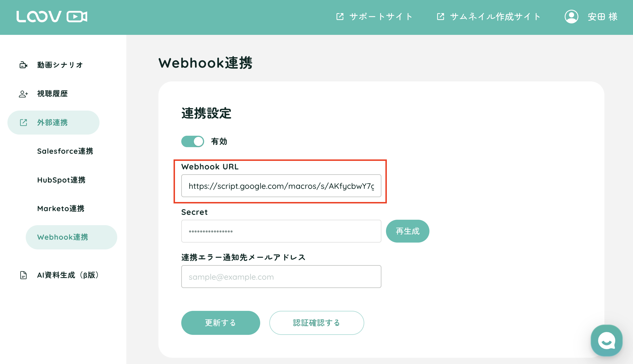Select Marketo連携 in the sidebar

pyautogui.click(x=61, y=209)
